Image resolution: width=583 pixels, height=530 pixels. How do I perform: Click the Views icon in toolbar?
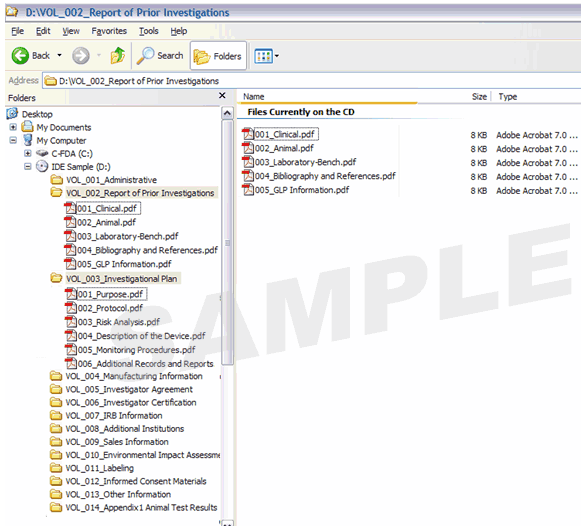pyautogui.click(x=263, y=56)
